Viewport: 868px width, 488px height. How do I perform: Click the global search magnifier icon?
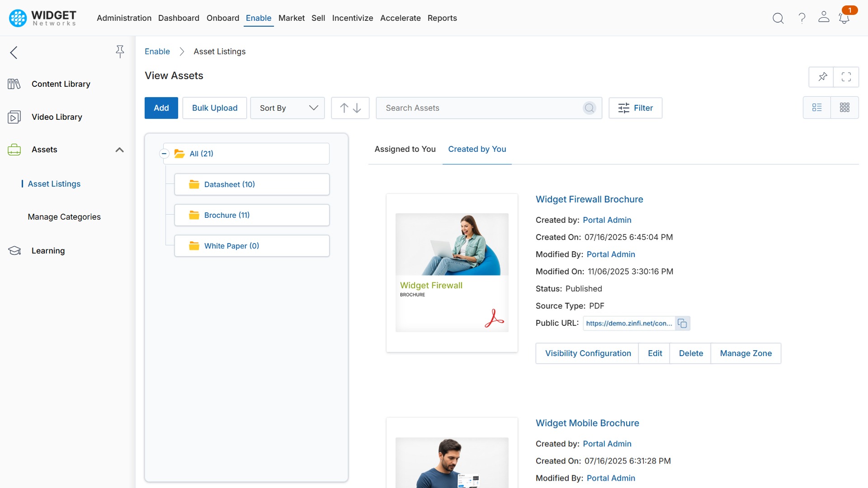(x=778, y=18)
